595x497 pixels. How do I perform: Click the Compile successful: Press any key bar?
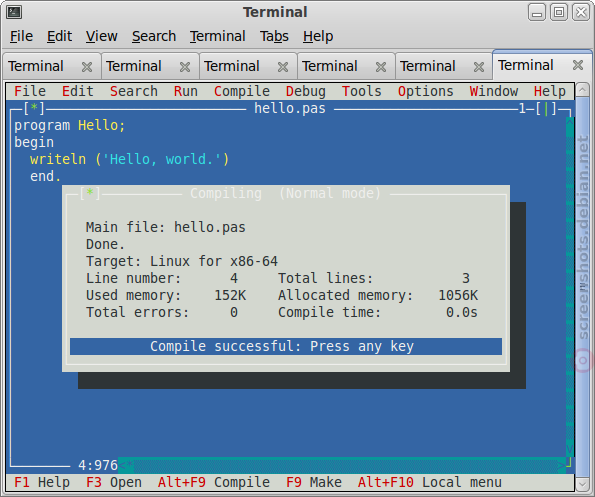pos(286,346)
